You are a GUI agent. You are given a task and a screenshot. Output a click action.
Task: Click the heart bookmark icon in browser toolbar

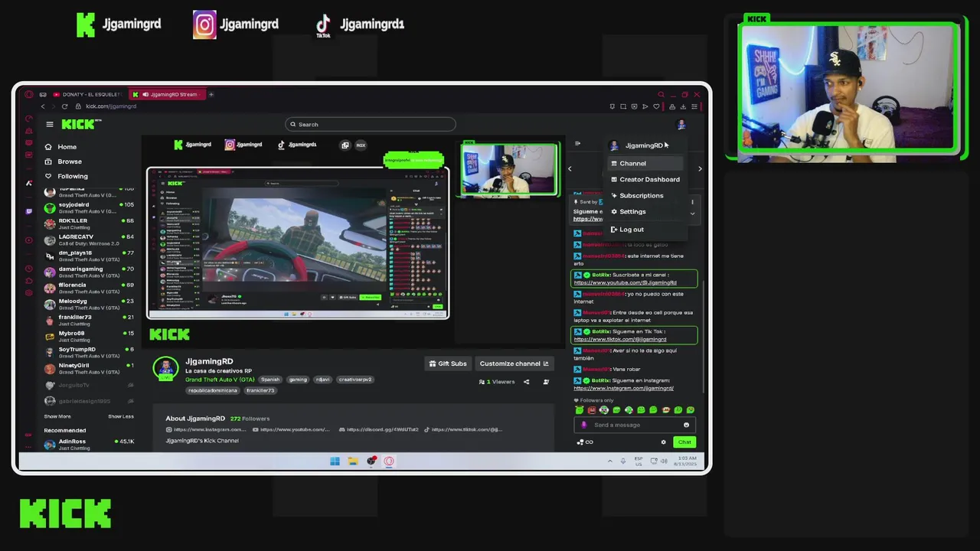point(656,106)
